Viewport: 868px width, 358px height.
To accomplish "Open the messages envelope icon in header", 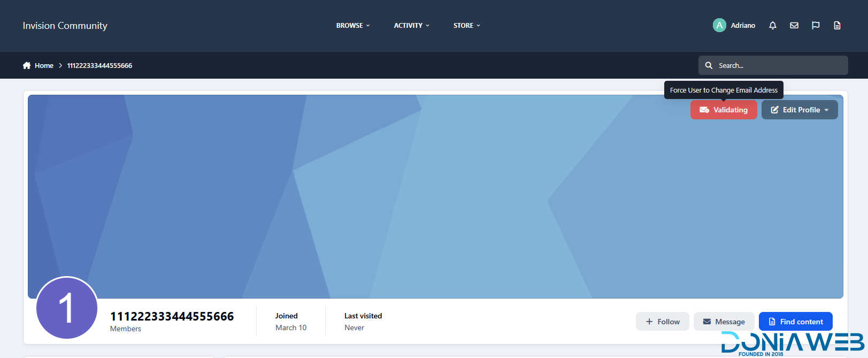I will coord(794,26).
